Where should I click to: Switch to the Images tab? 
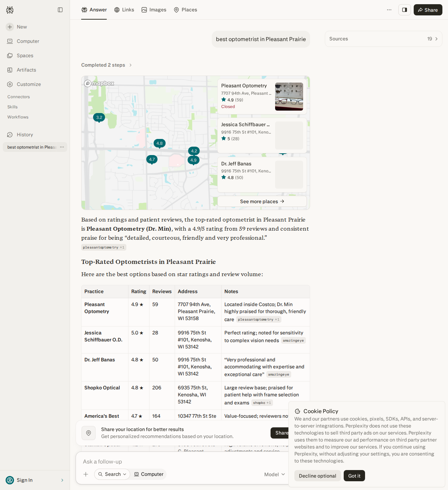[x=154, y=10]
